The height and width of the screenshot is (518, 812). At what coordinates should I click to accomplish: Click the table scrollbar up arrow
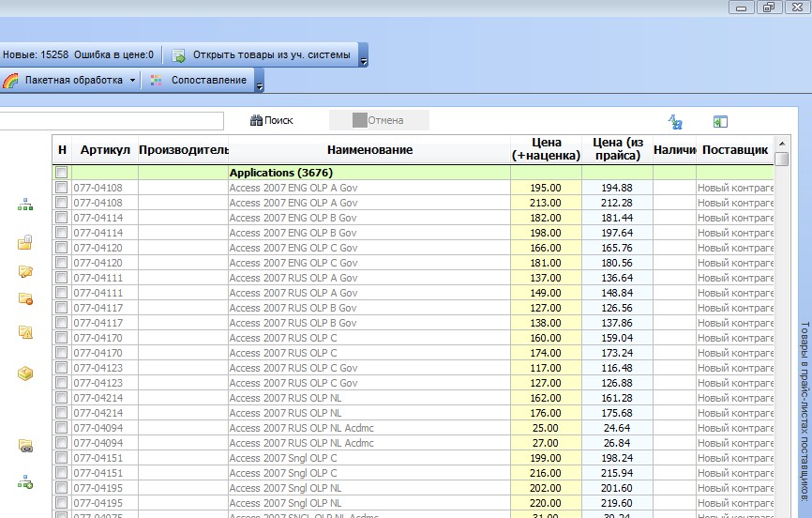click(782, 144)
